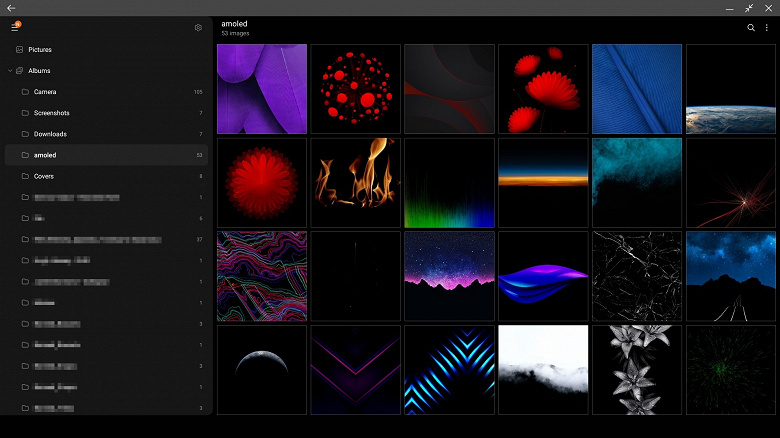Collapse the Albums tree section
780x438 pixels.
click(9, 71)
